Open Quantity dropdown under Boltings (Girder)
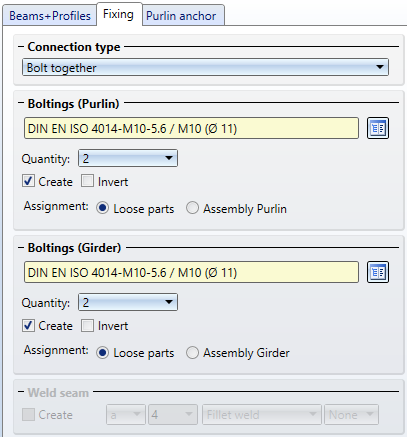The height and width of the screenshot is (437, 407). pyautogui.click(x=128, y=302)
